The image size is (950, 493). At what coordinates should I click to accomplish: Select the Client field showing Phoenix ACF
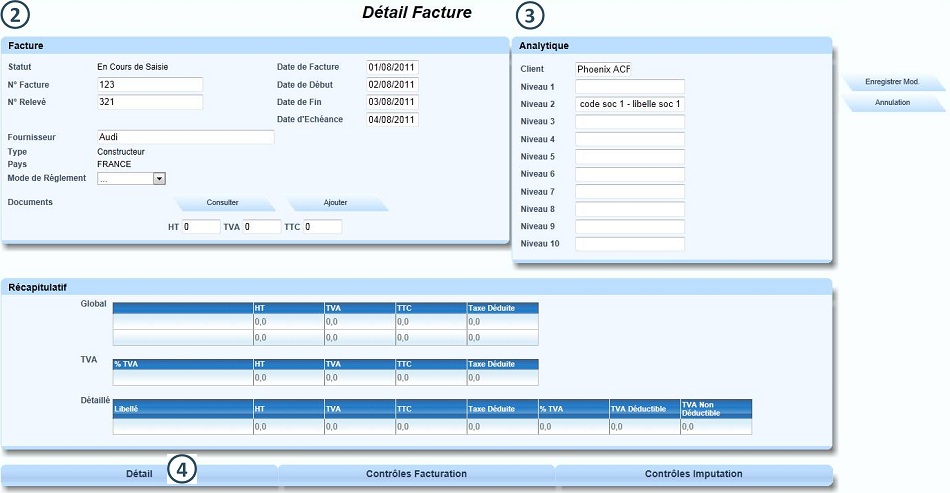(604, 69)
